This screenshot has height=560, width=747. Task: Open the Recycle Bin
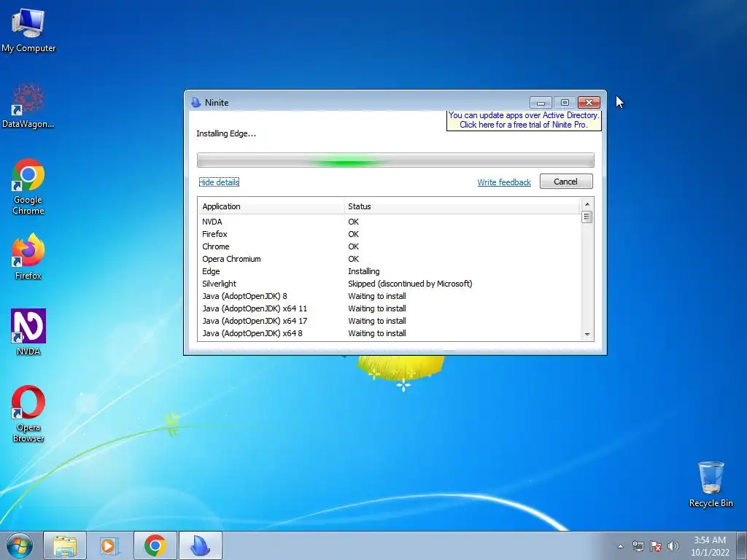coord(711,484)
